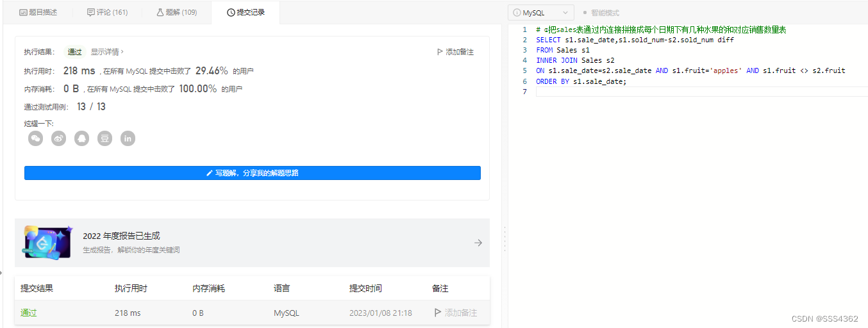
Task: Open the 题解 (109) tab
Action: click(x=176, y=12)
